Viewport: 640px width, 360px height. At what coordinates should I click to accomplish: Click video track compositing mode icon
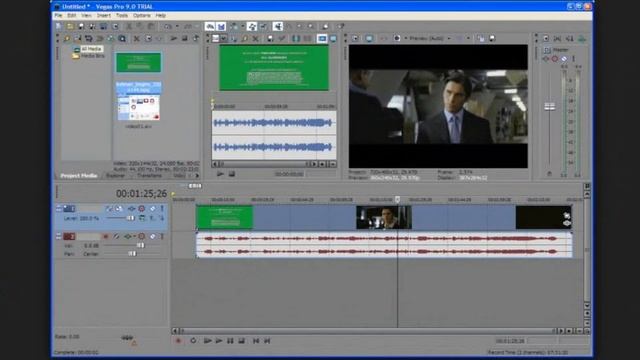click(142, 218)
